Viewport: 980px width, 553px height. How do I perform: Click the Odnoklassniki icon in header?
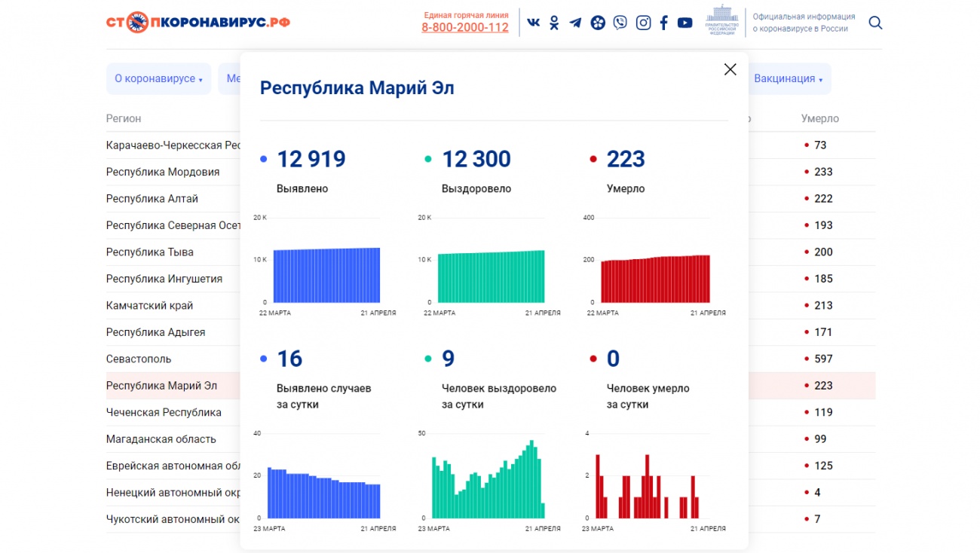click(x=554, y=23)
